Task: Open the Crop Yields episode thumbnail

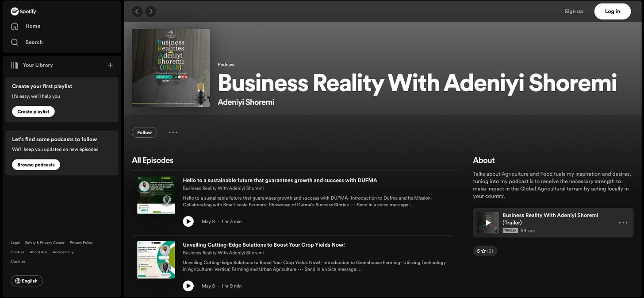Action: tap(156, 260)
